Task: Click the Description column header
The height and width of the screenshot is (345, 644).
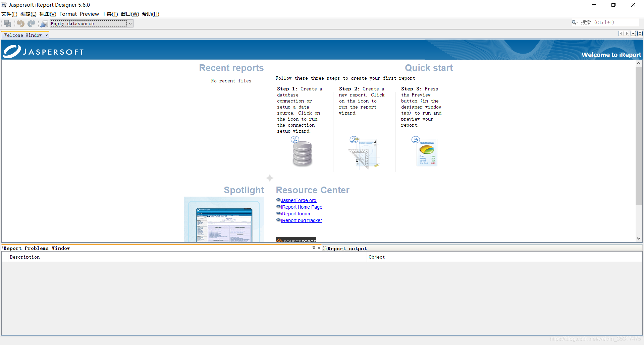Action: pyautogui.click(x=188, y=257)
